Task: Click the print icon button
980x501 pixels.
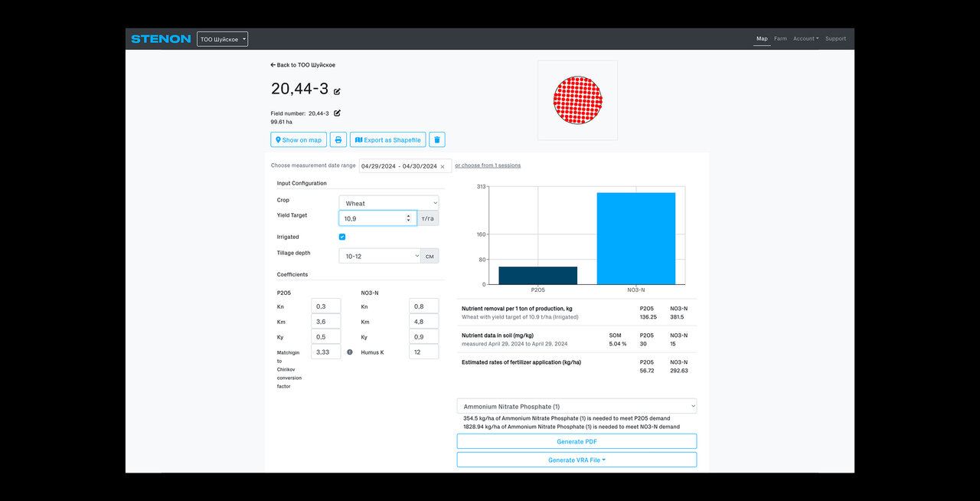Action: (x=338, y=139)
